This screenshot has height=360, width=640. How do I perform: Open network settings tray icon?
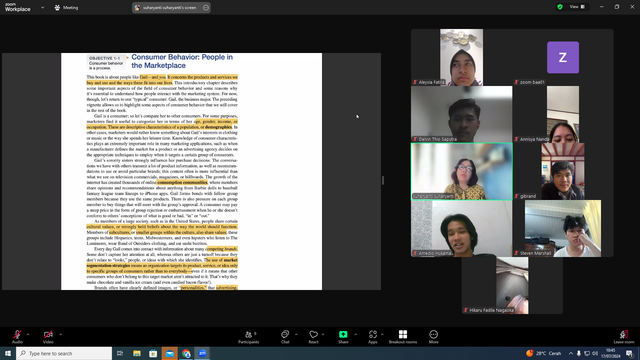point(587,353)
